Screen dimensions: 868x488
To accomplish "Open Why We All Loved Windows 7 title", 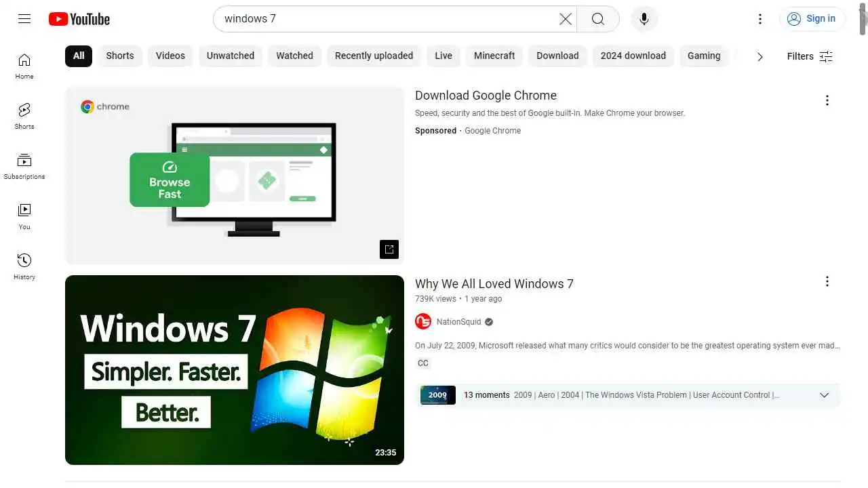I will (494, 284).
